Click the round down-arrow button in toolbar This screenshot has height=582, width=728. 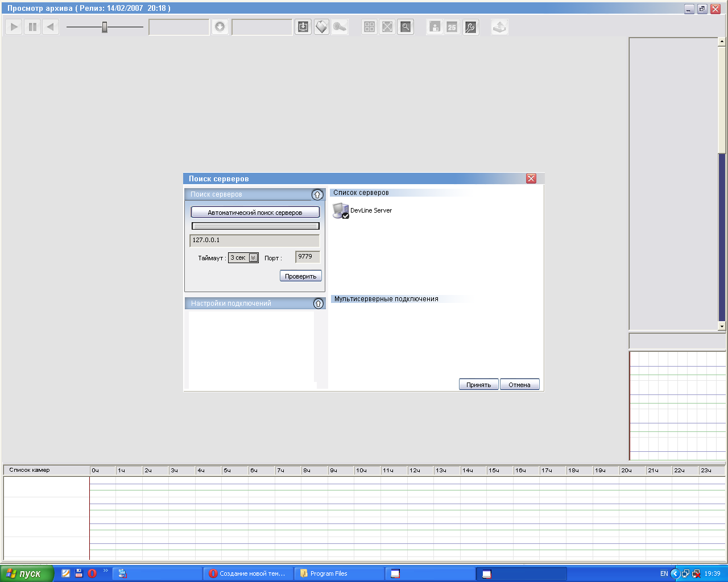[220, 27]
